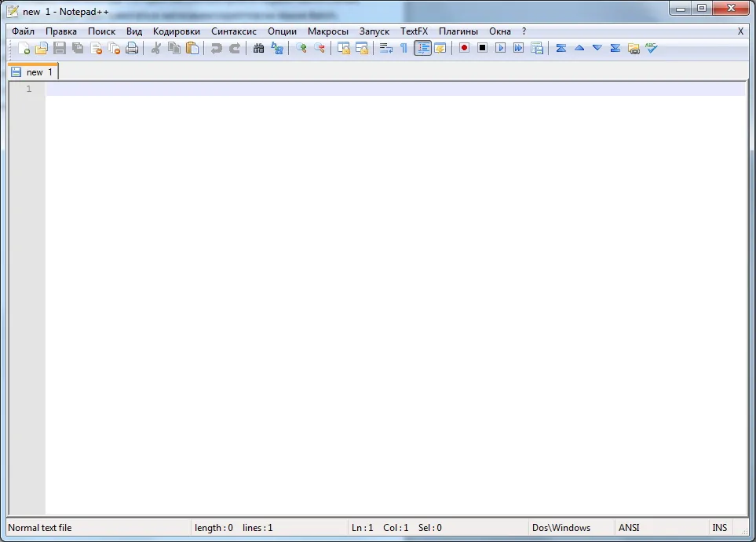Click the Play macro icon
This screenshot has height=542, width=756.
(x=500, y=48)
